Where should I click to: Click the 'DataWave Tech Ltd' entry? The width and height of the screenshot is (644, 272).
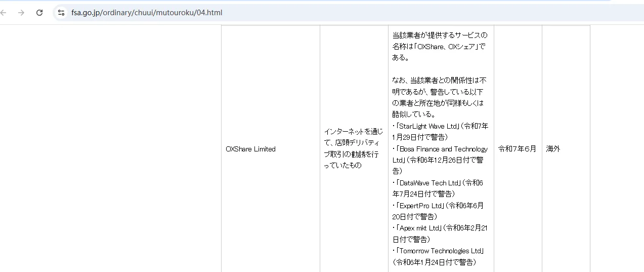430,183
